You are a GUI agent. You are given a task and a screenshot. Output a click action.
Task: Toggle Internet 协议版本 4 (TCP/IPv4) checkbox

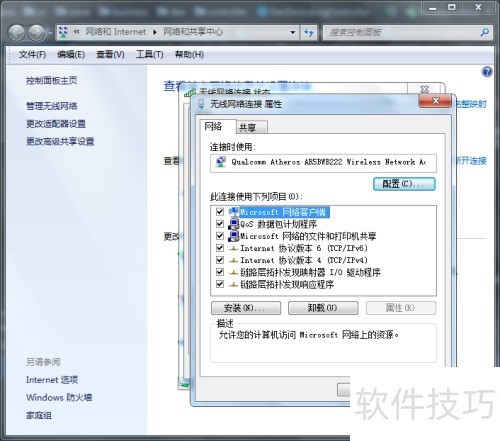220,260
